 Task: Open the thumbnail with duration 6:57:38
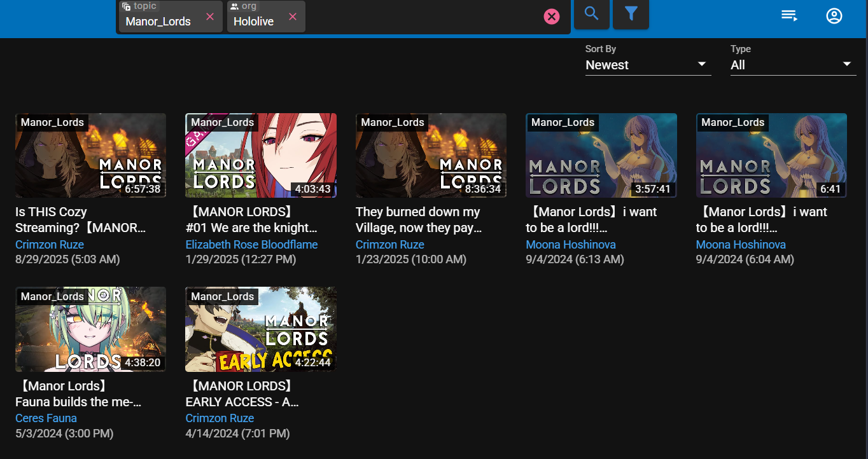[90, 156]
